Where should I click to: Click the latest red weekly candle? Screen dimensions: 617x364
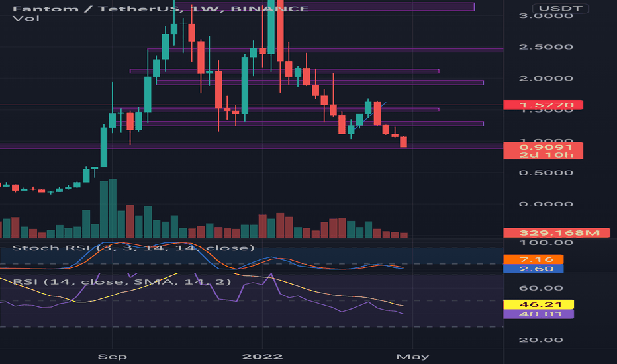403,142
